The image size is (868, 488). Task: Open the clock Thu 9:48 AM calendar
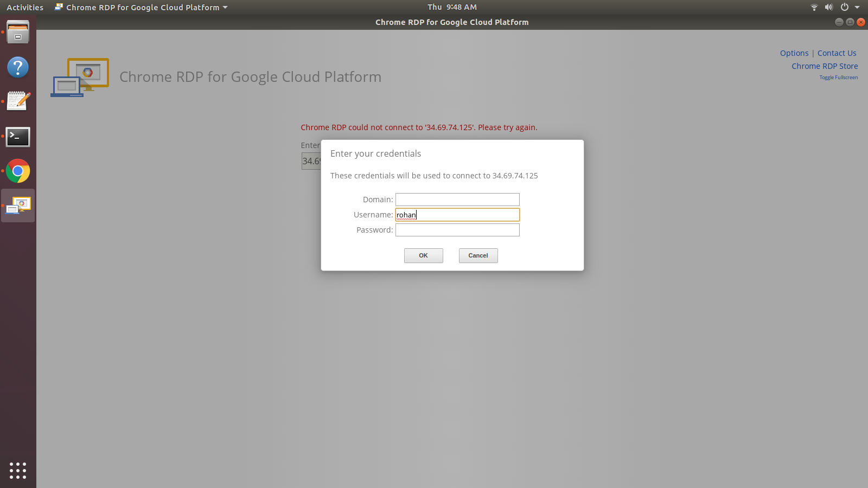[452, 7]
